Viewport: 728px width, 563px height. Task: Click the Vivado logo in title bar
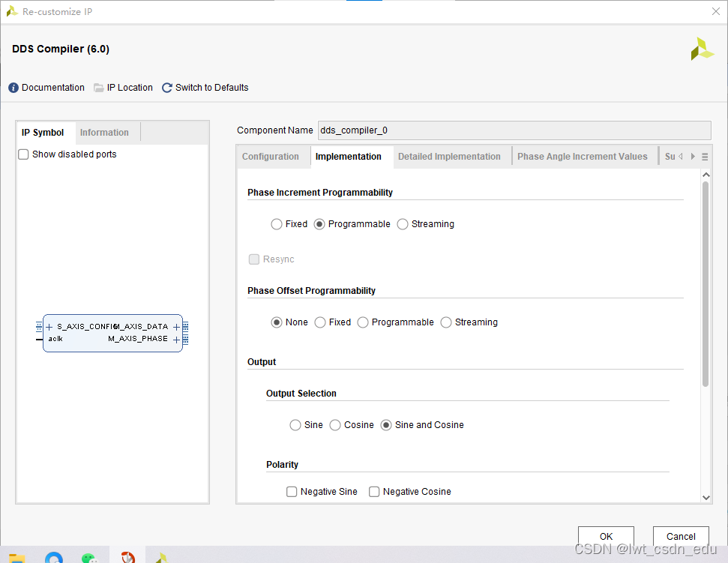coord(12,11)
